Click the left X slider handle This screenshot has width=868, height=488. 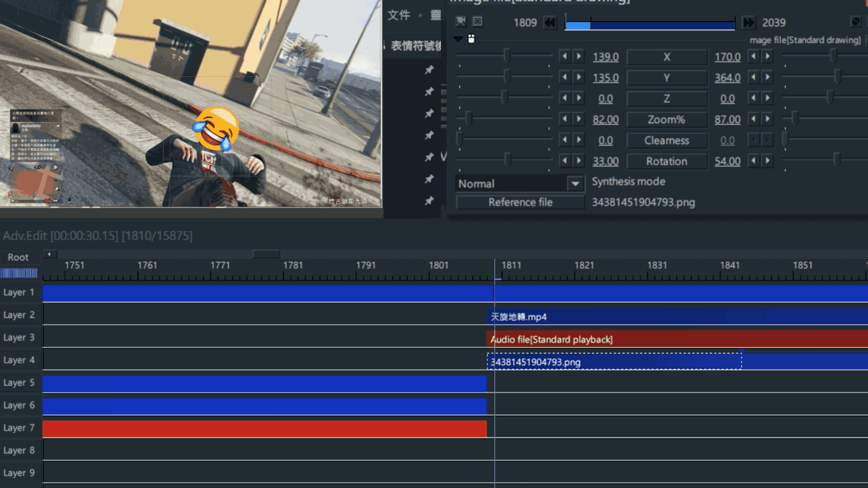(507, 56)
